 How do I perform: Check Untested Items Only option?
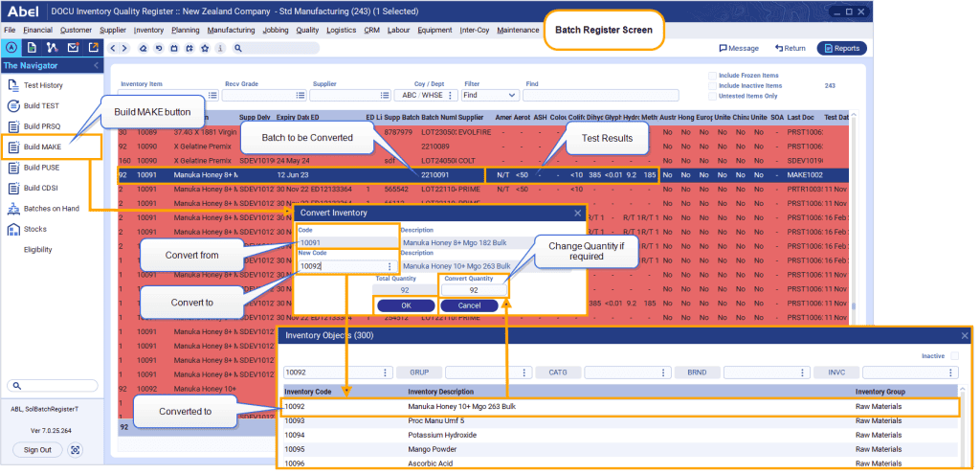point(712,96)
